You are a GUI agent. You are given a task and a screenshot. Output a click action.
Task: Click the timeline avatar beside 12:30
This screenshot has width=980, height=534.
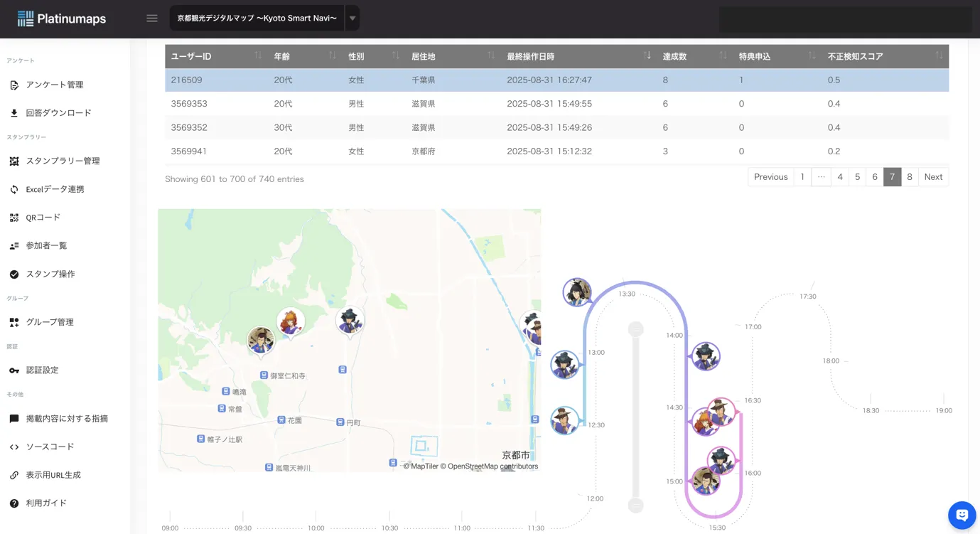tap(565, 420)
